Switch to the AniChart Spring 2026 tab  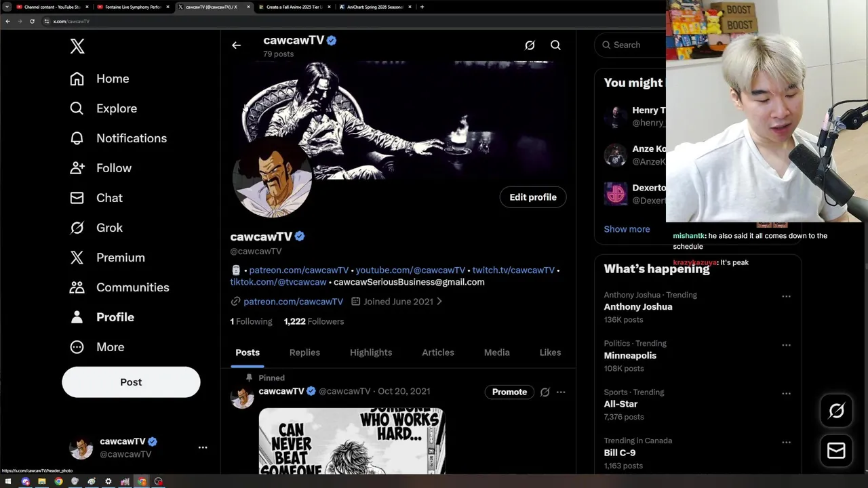click(x=374, y=7)
